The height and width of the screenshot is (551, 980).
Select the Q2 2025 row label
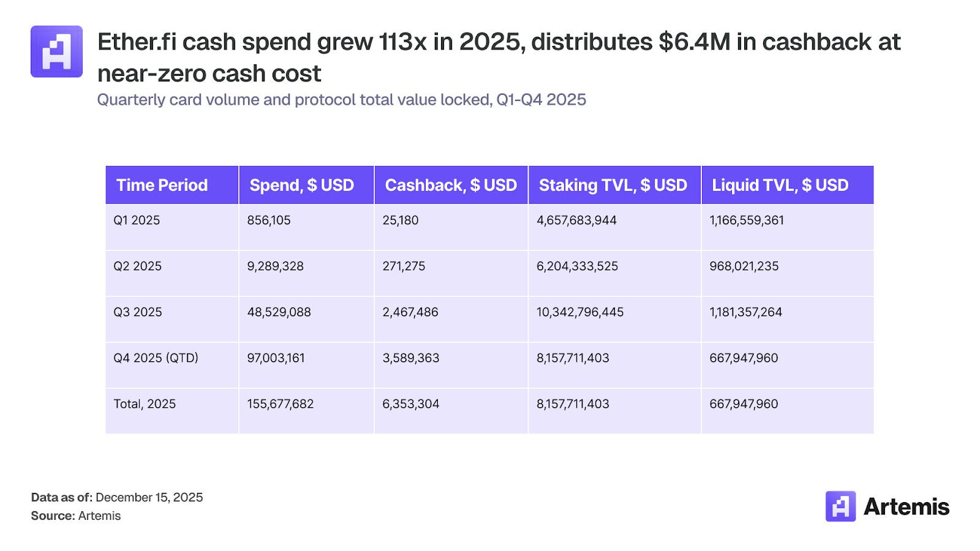pos(137,266)
